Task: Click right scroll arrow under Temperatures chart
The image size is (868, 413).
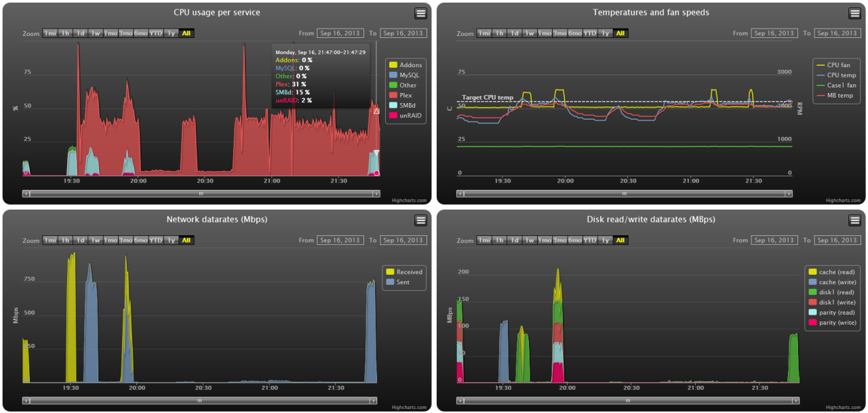Action: coord(789,194)
